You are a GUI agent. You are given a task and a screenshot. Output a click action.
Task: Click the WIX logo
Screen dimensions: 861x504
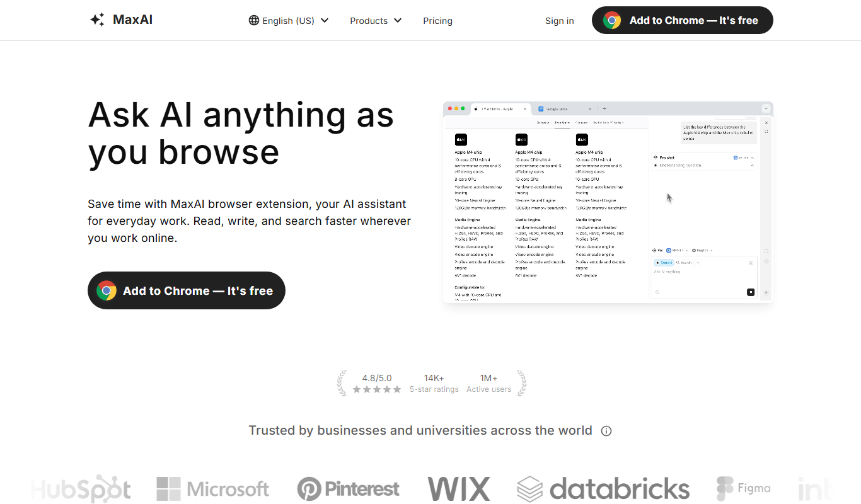(x=458, y=489)
